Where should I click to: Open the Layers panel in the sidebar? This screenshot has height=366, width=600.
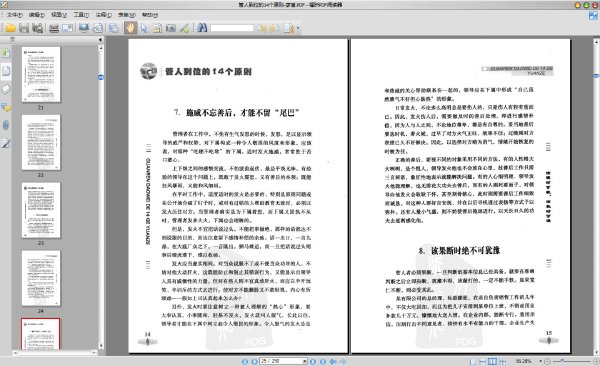[6, 89]
